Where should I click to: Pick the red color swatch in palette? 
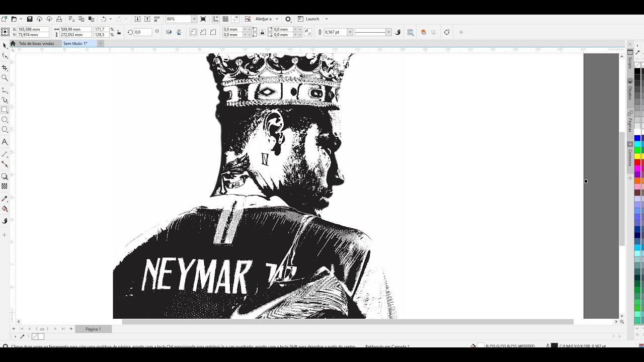point(637,162)
